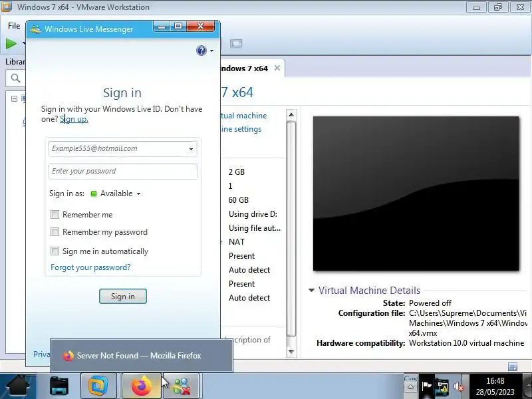Collapse the Library tree minus node

click(x=14, y=98)
